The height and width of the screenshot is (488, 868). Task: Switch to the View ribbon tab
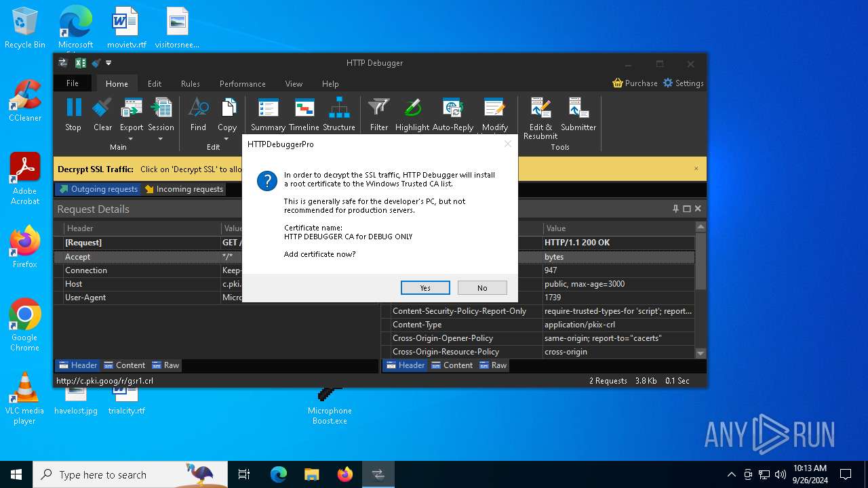(294, 84)
